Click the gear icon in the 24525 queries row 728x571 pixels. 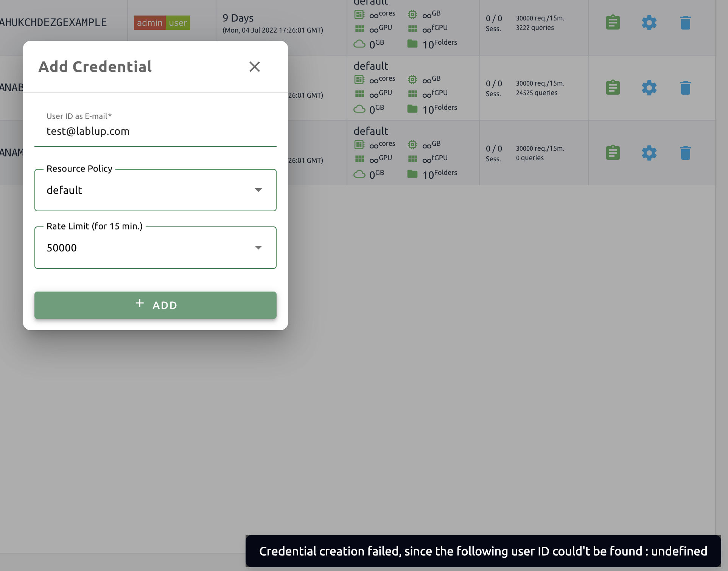click(649, 88)
